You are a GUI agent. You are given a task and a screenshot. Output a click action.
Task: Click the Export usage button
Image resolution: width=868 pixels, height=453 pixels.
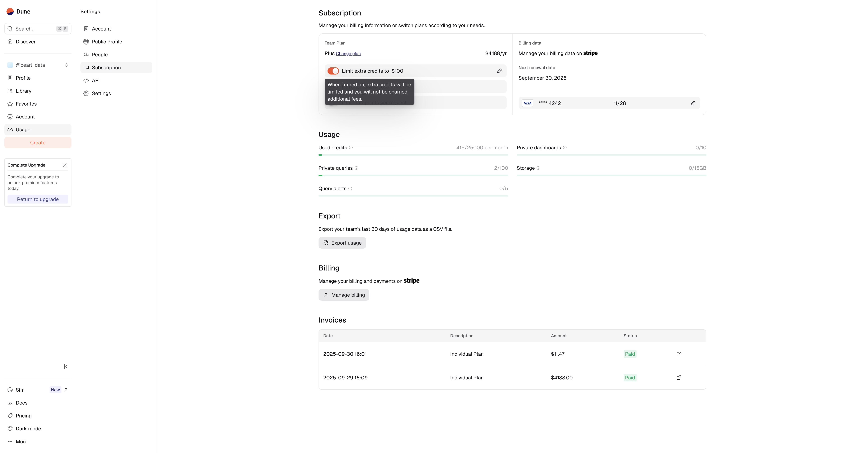pos(342,243)
